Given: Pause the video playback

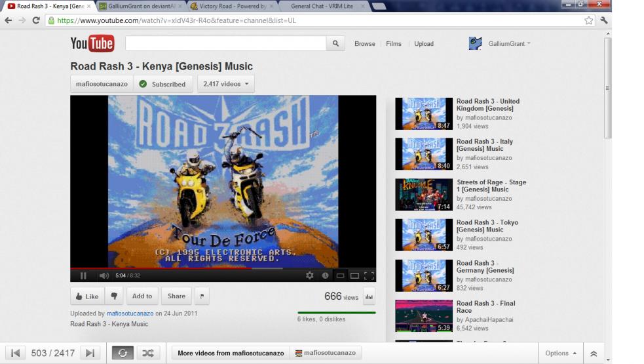Looking at the screenshot, I should (83, 275).
